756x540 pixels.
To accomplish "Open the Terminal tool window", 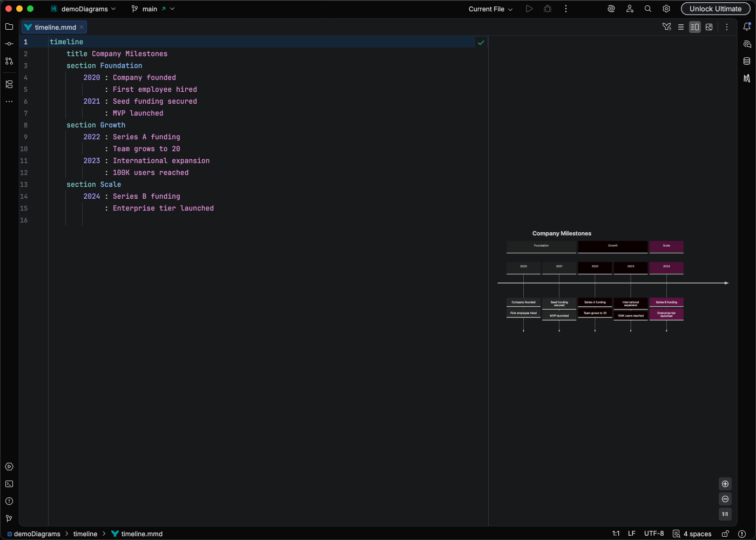I will [x=9, y=484].
